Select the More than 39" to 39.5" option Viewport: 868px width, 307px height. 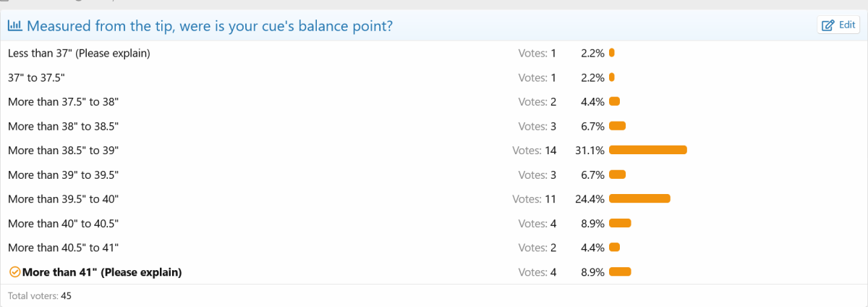coord(63,174)
